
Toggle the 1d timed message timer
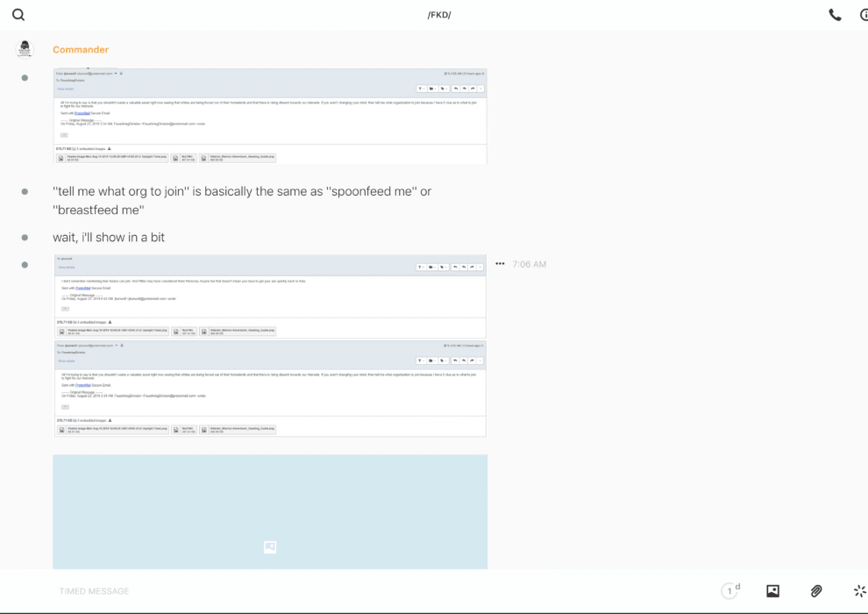point(730,591)
